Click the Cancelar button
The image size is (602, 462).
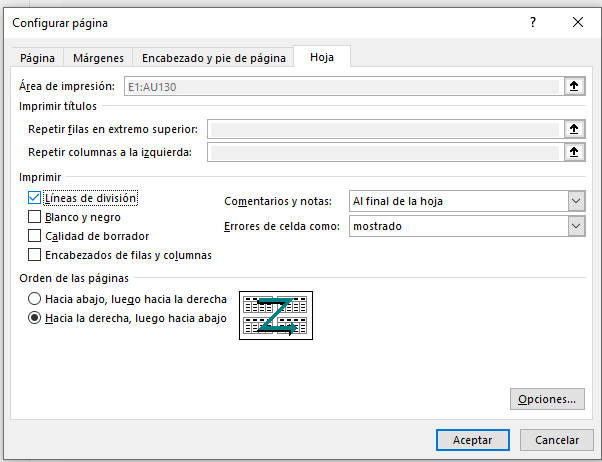click(557, 440)
